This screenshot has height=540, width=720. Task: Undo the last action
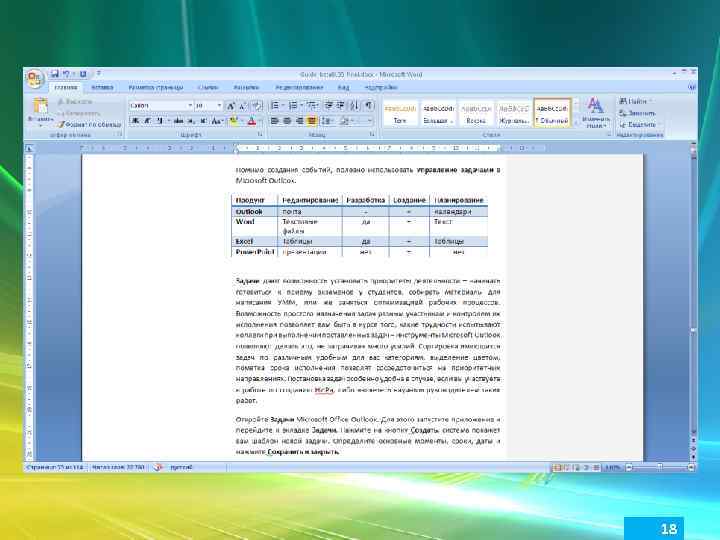tap(67, 73)
